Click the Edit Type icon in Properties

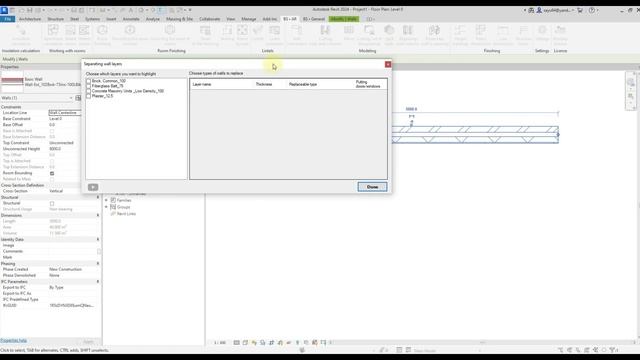(x=78, y=98)
